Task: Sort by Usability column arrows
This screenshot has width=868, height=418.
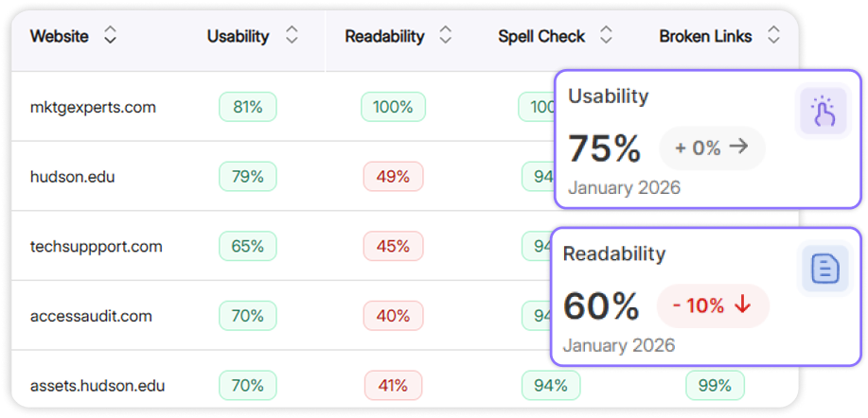Action: (292, 37)
